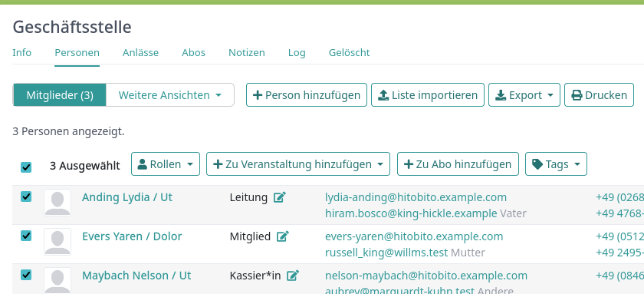644x294 pixels.
Task: Edit Yaren Evers' Mitglied role icon
Action: click(283, 236)
